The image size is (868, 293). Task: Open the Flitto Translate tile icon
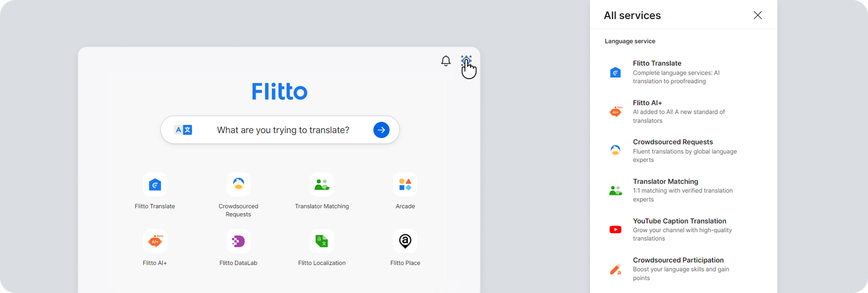(x=155, y=185)
